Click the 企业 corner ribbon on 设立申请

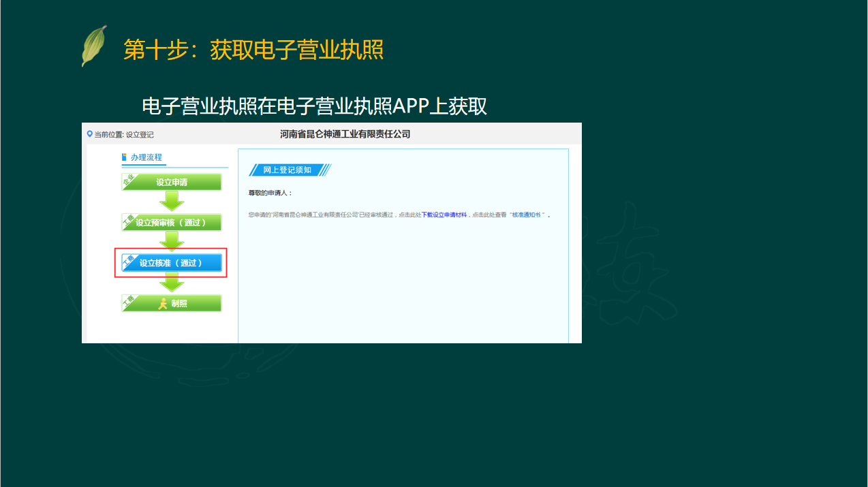click(x=127, y=178)
